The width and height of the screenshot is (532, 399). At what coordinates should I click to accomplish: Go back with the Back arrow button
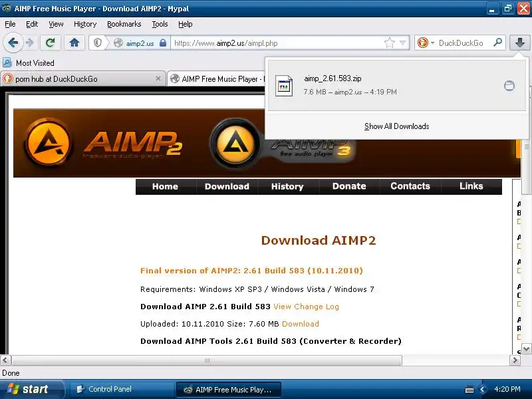tap(13, 43)
